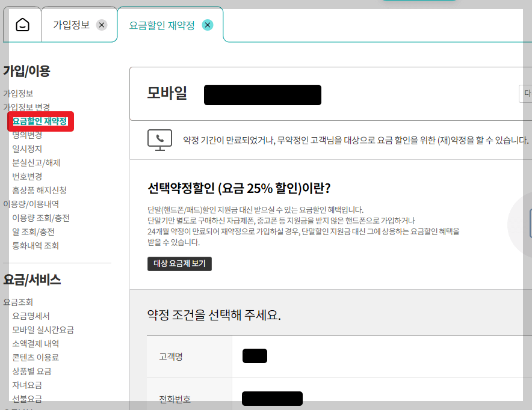
Task: Select 명의변경 from the sidebar menu
Action: 26,135
